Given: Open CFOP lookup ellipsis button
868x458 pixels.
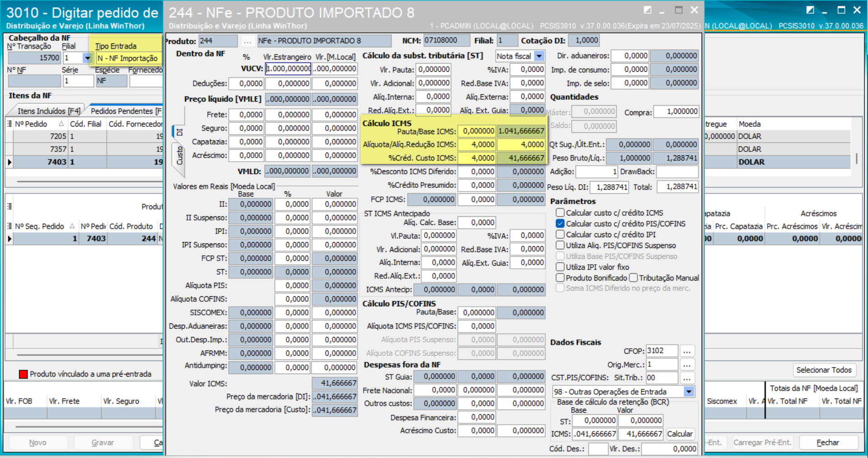Looking at the screenshot, I should [687, 351].
